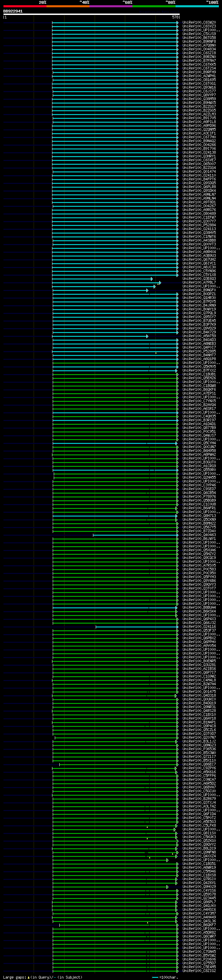
Task: Select label UniRef100_Q3E6Q3
Action: tap(199, 278)
